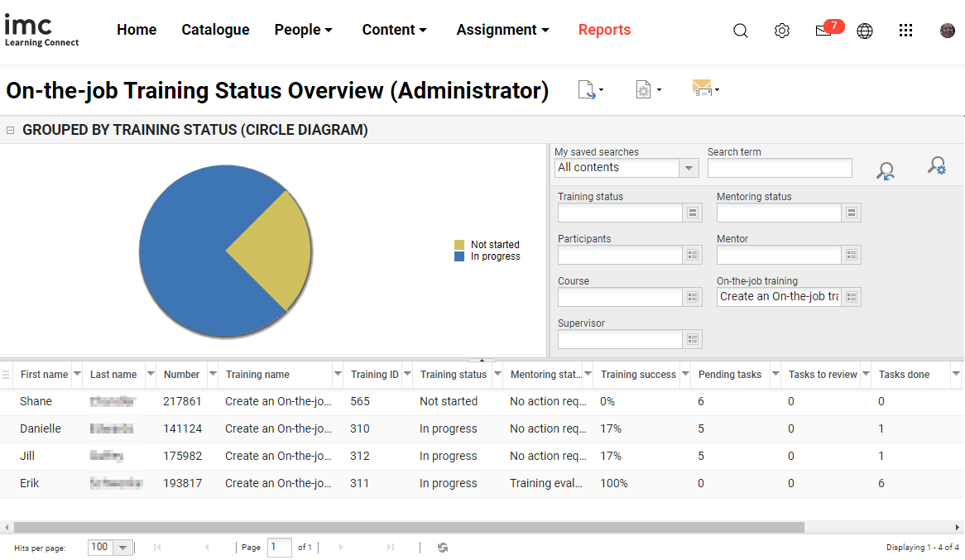Collapse the Grouped by Training Status section
Screen dimensions: 965x560
click(x=10, y=130)
